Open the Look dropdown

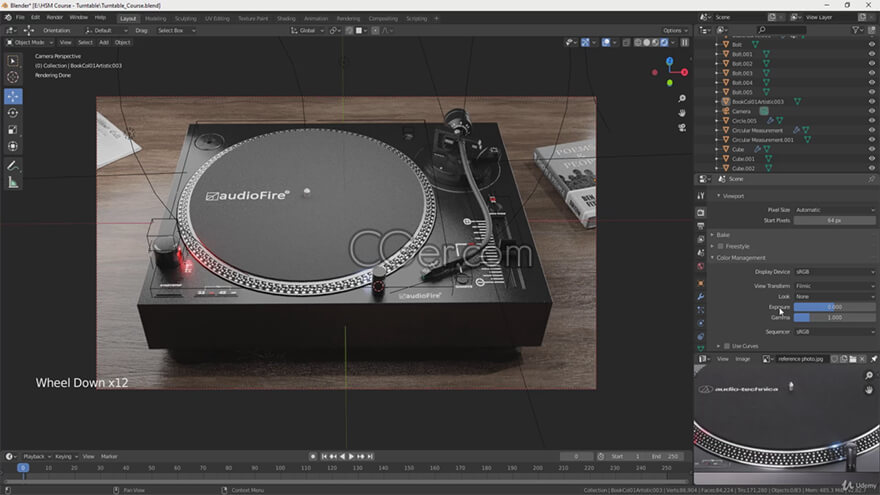click(x=835, y=296)
